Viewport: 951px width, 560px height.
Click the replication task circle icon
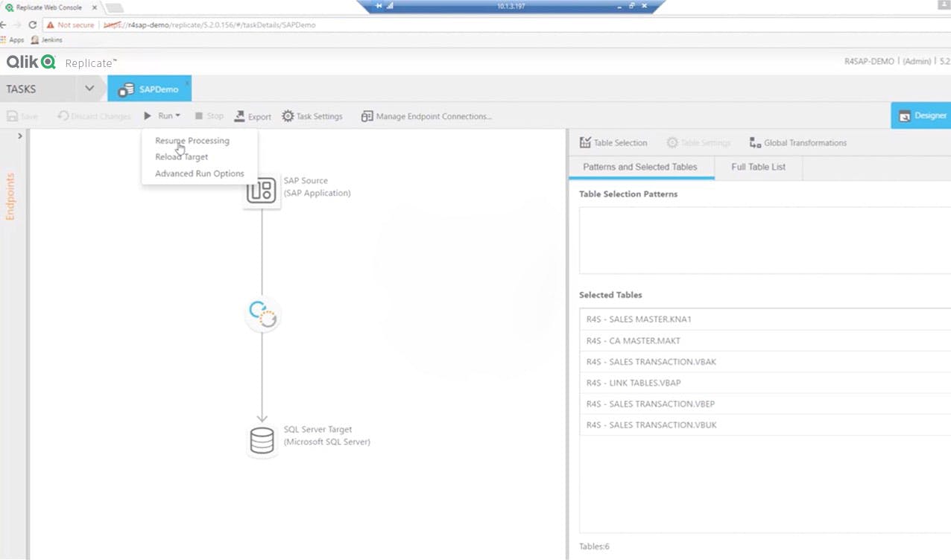point(262,315)
